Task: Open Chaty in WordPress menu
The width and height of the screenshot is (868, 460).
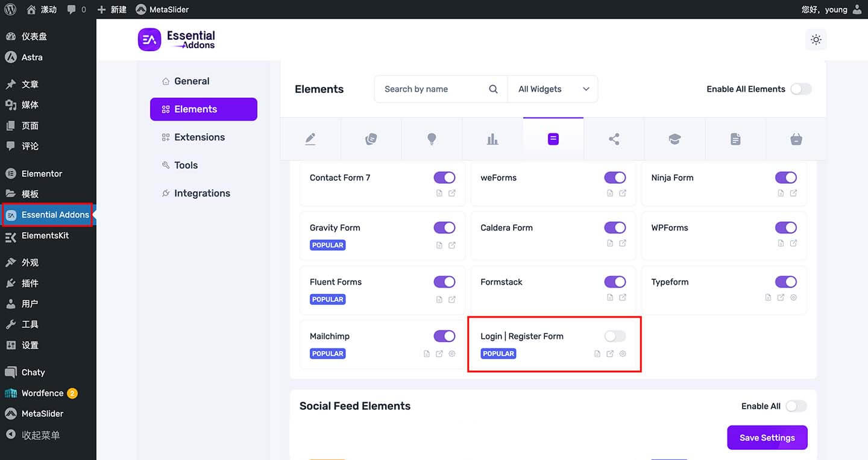Action: click(x=48, y=373)
